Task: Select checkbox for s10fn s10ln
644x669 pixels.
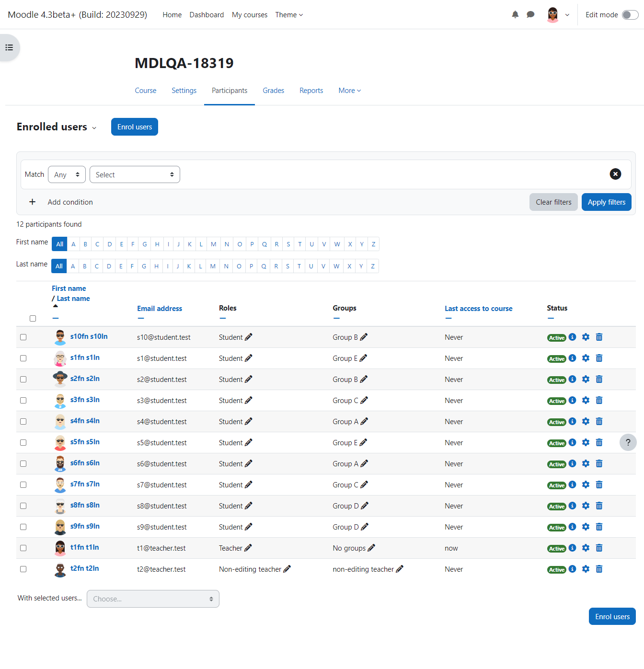Action: click(23, 337)
